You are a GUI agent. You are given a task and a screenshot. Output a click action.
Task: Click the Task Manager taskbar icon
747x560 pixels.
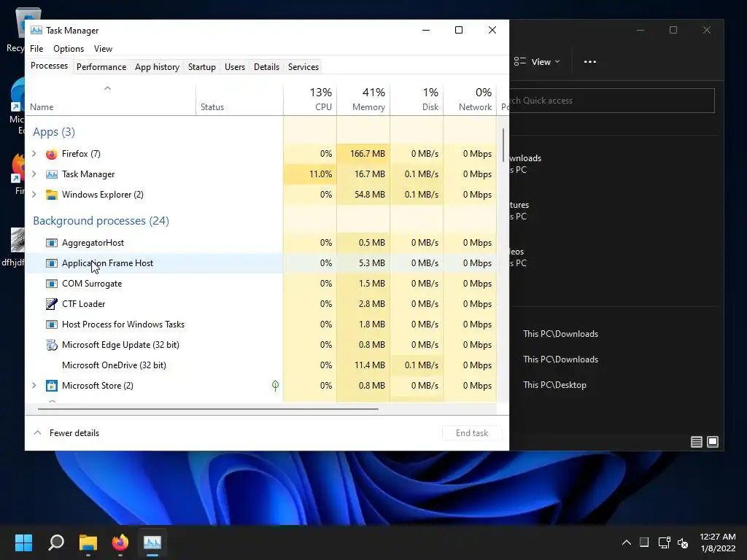click(152, 542)
